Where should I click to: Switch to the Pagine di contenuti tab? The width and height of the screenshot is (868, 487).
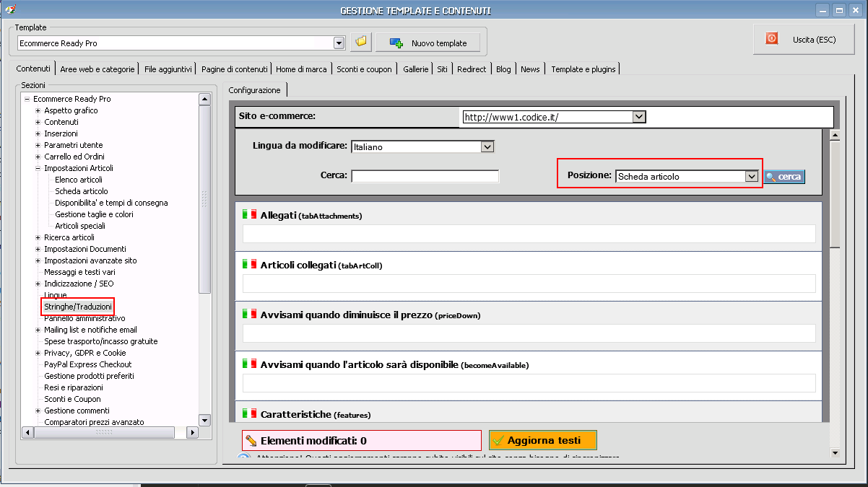point(235,69)
